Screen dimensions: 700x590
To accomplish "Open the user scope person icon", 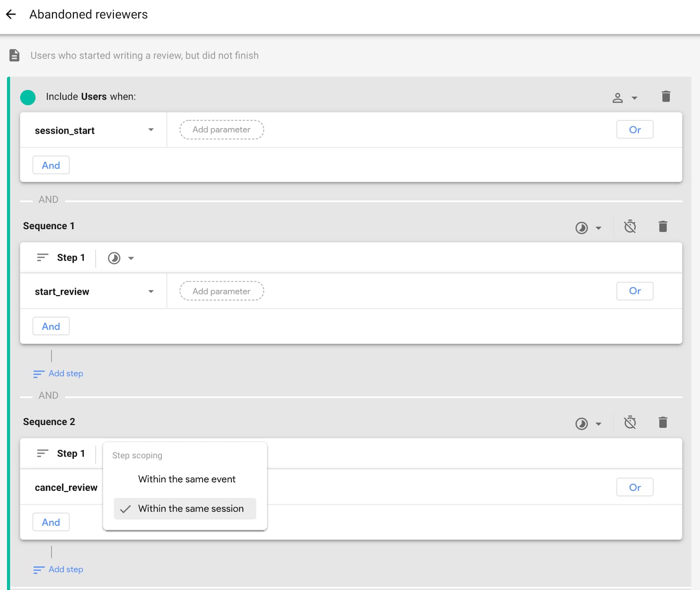I will click(617, 98).
